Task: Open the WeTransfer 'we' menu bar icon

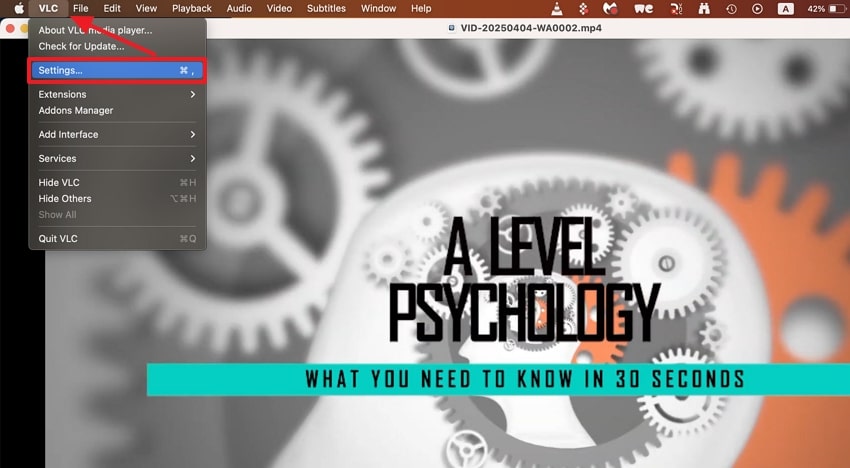Action: coord(643,9)
